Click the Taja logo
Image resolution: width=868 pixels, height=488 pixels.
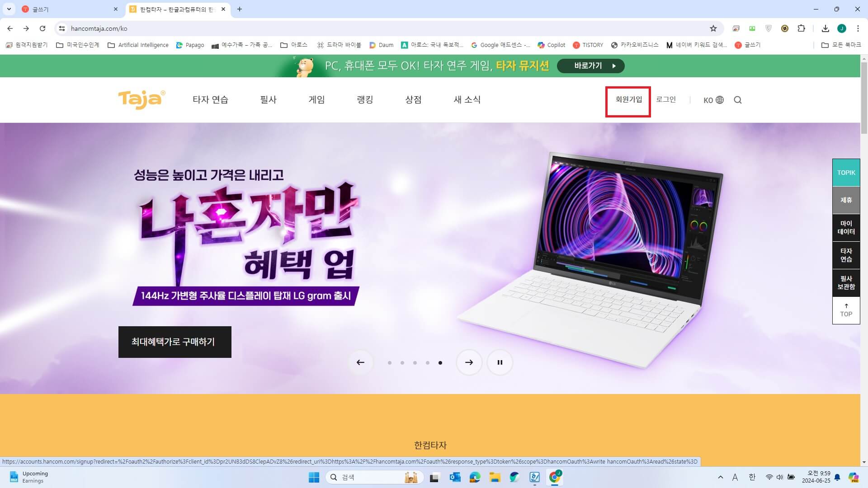141,99
